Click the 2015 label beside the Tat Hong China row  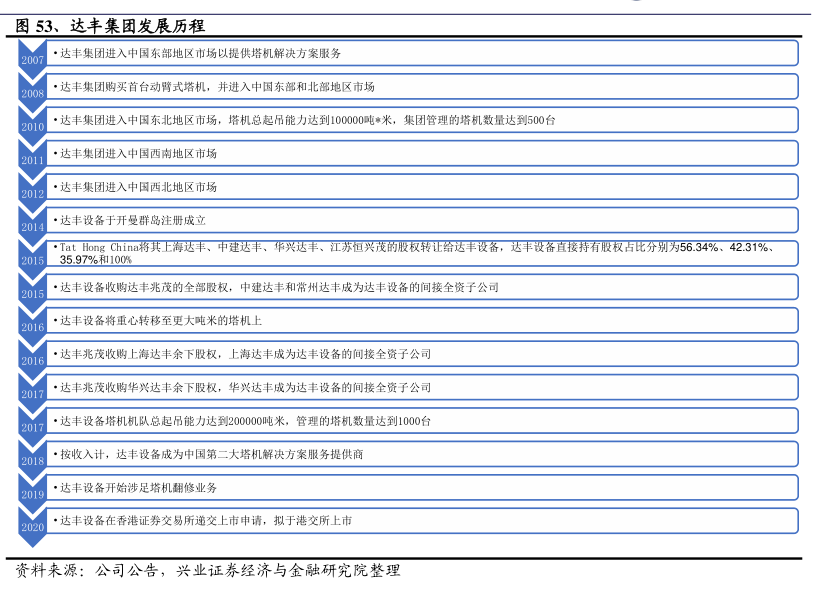point(32,261)
